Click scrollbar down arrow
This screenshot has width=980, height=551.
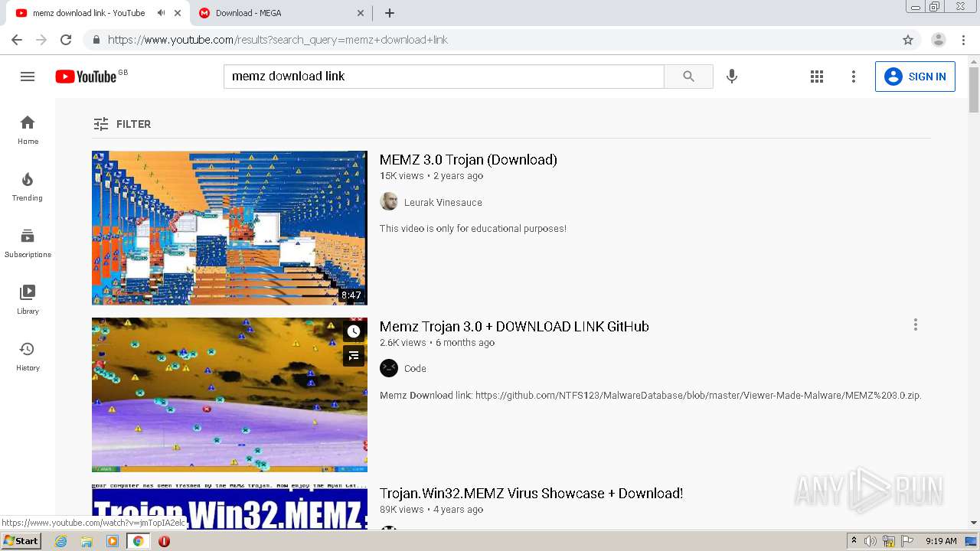click(x=974, y=523)
